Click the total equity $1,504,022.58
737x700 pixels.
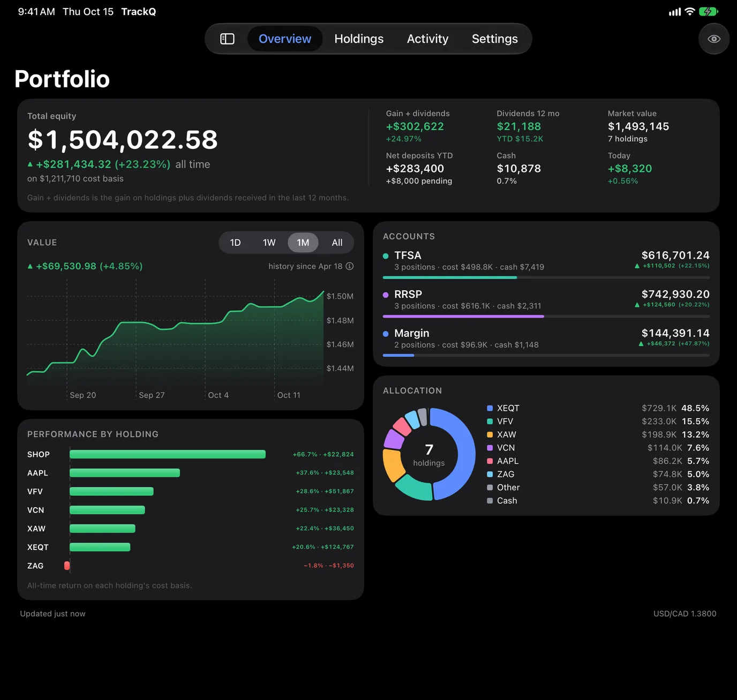coord(123,140)
